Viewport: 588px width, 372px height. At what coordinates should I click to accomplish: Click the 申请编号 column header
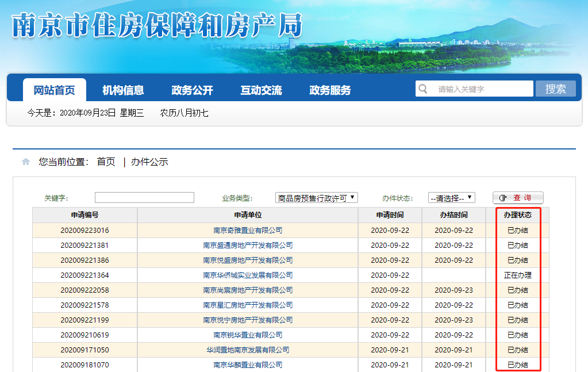coord(84,215)
